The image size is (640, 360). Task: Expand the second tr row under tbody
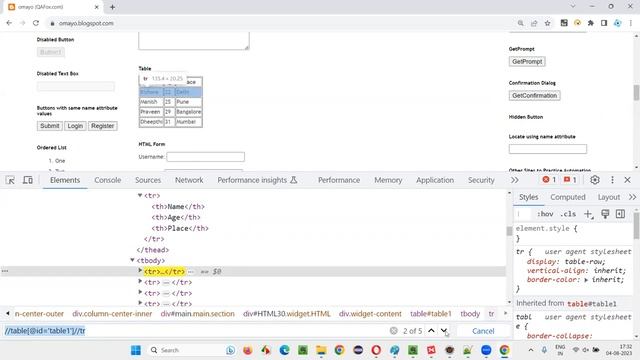[x=140, y=282]
